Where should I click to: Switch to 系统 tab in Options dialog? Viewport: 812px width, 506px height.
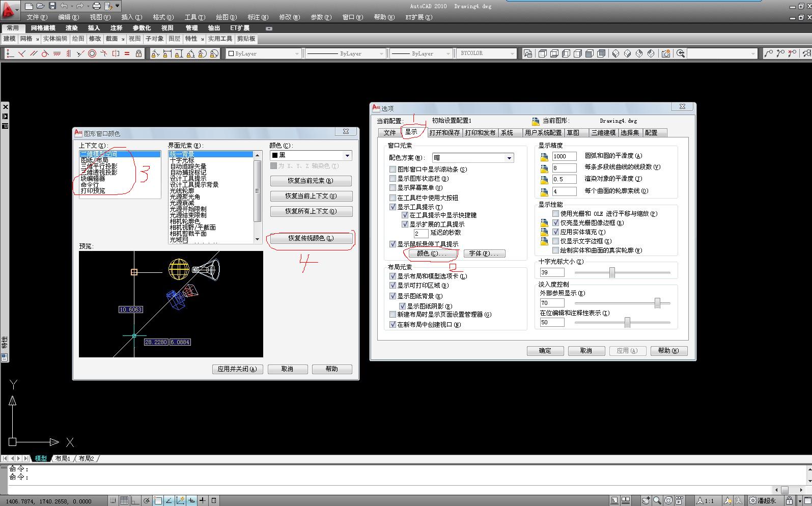click(x=507, y=133)
